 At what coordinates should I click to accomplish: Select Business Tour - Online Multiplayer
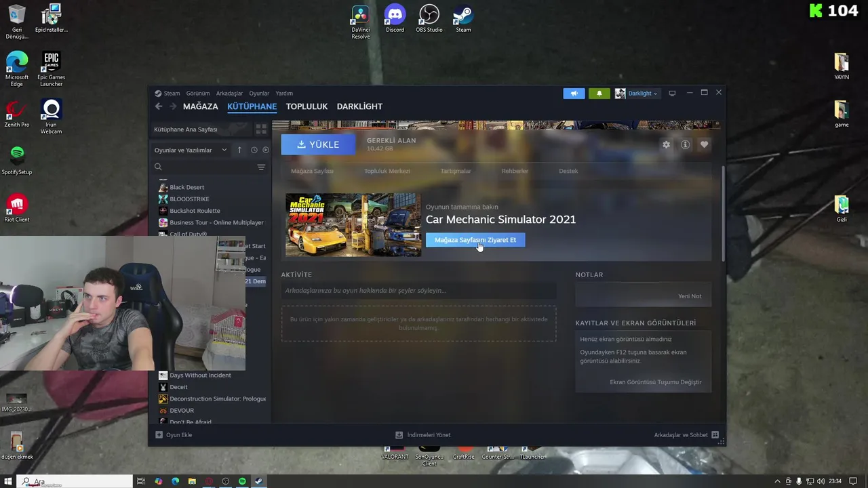point(216,222)
